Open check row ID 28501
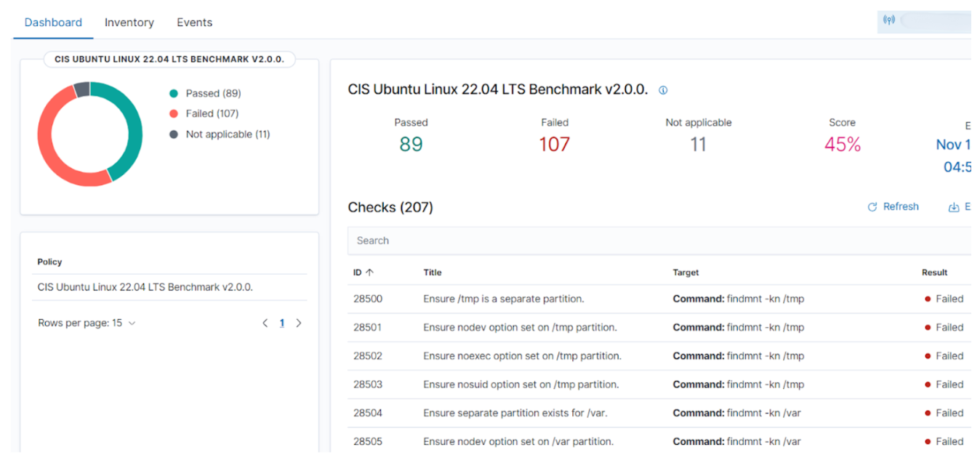The height and width of the screenshot is (471, 980). pos(659,327)
